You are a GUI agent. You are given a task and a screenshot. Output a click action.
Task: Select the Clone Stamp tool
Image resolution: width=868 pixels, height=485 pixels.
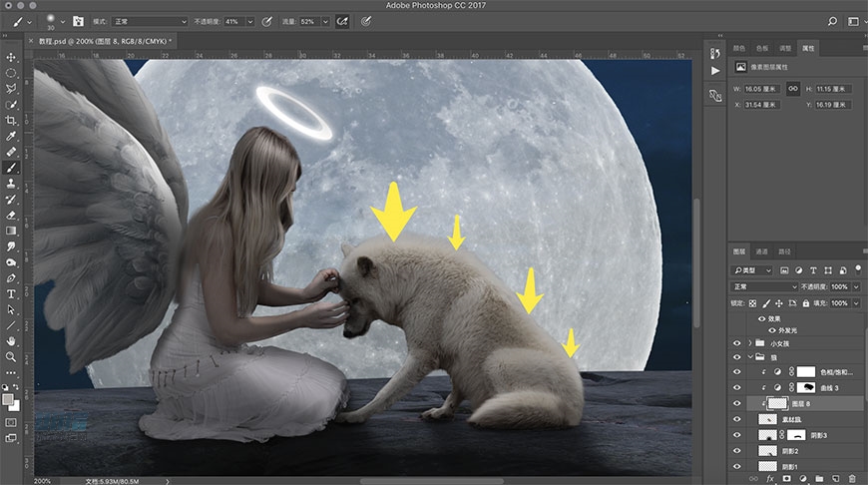[x=11, y=184]
